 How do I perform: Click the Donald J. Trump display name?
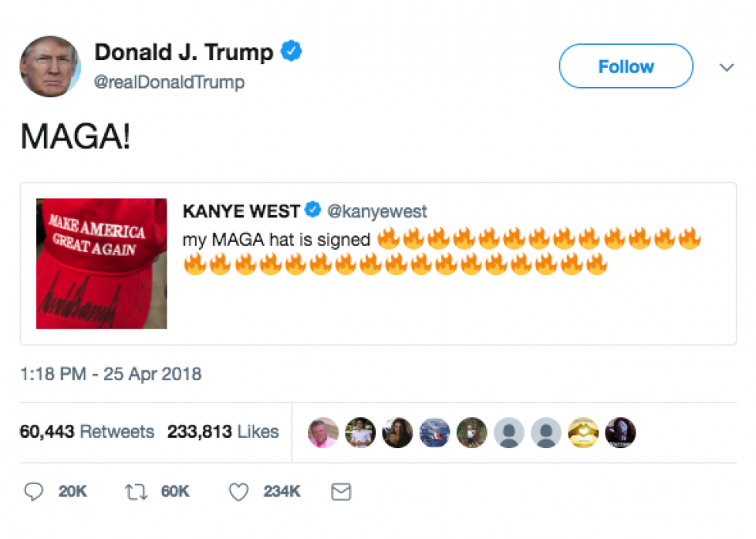tap(184, 52)
